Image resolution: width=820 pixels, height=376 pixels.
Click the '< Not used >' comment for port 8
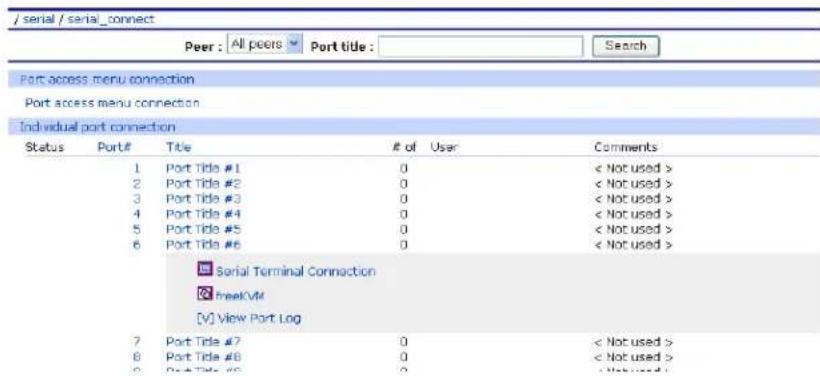click(633, 357)
